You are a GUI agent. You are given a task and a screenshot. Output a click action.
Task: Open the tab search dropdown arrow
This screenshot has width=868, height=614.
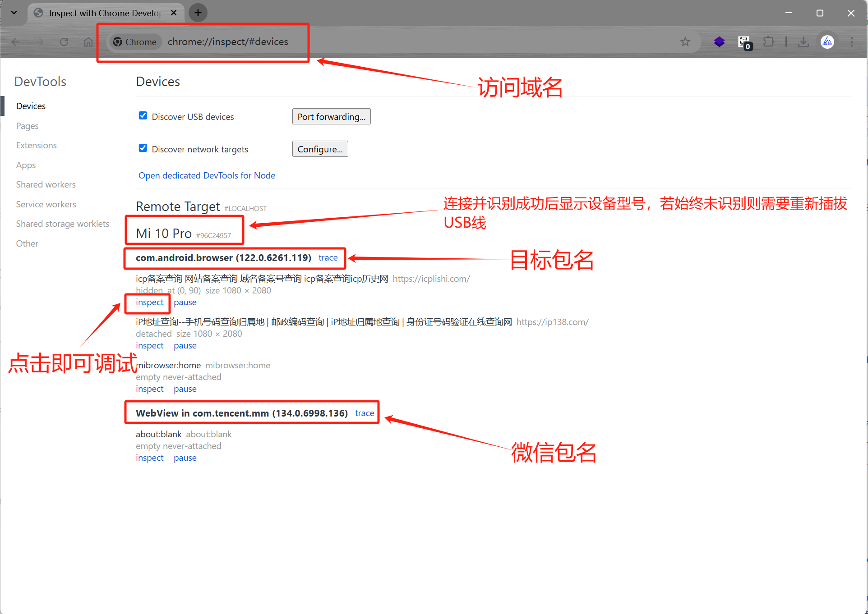tap(14, 13)
